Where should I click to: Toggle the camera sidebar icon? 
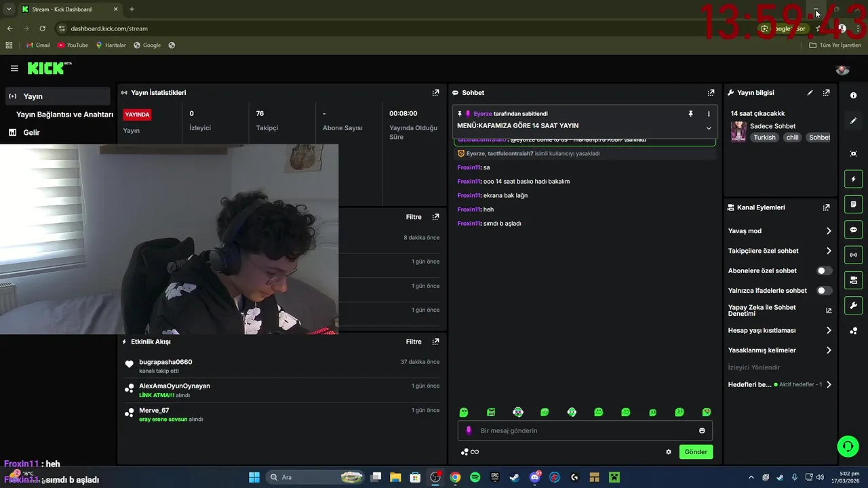pos(853,280)
